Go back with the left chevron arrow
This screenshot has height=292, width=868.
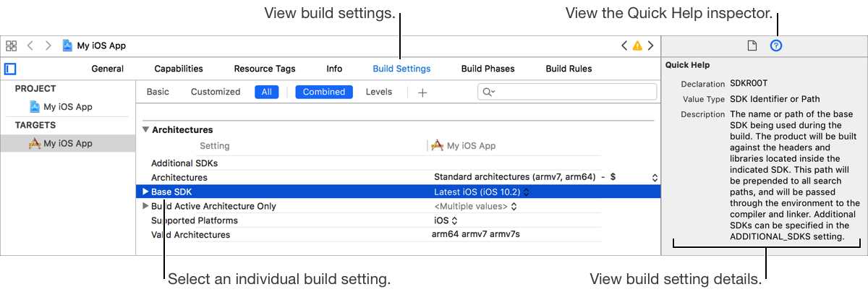coord(30,46)
